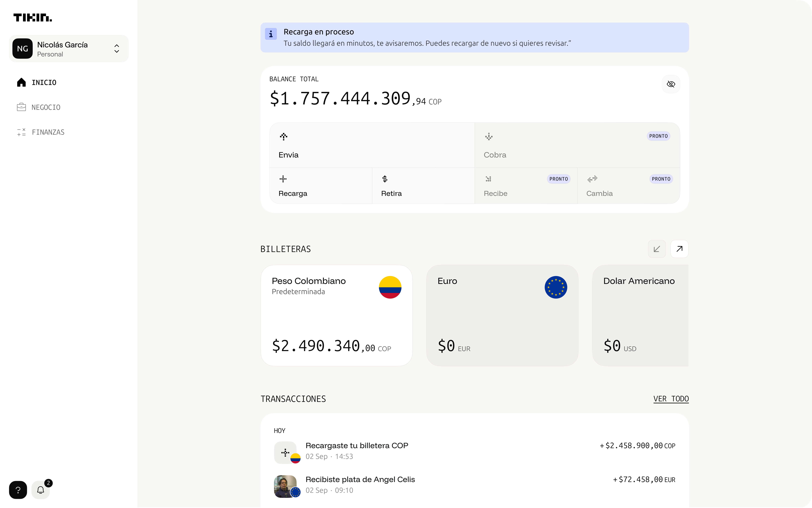Click Angel Celis profile photo

[285, 487]
